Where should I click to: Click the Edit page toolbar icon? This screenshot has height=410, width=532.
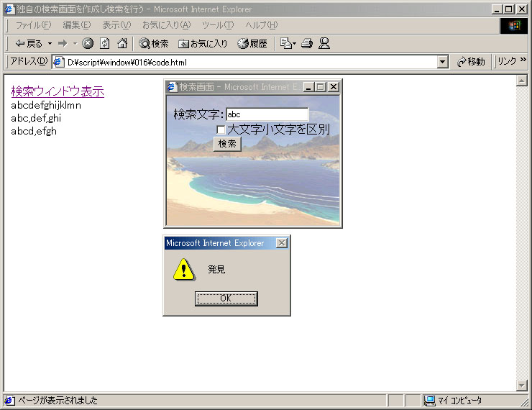click(x=288, y=43)
